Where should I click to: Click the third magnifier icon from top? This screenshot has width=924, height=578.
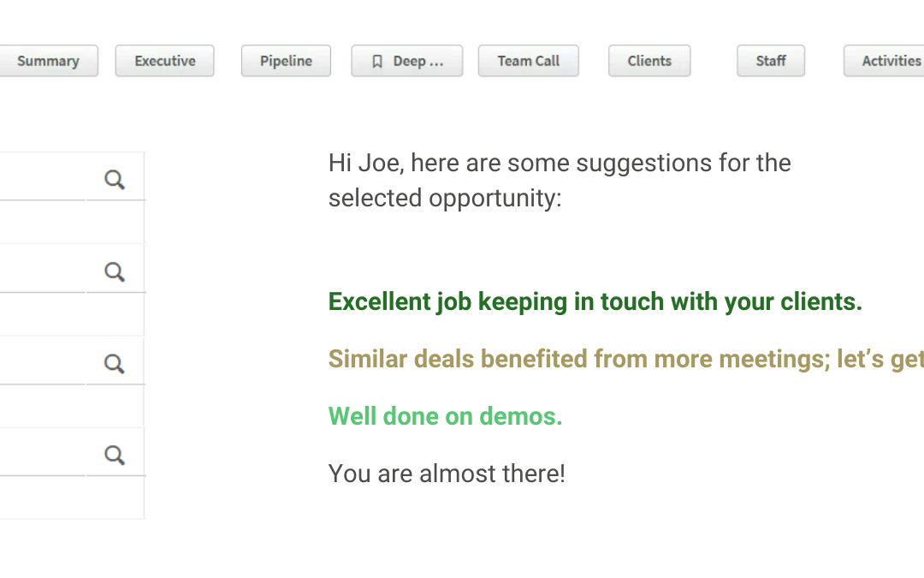(x=115, y=363)
